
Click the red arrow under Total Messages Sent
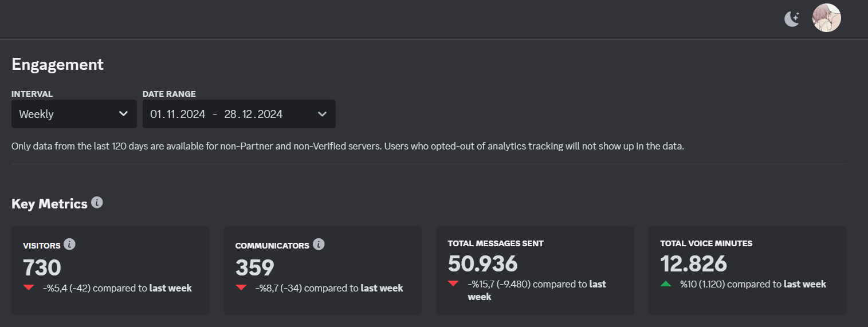(454, 283)
